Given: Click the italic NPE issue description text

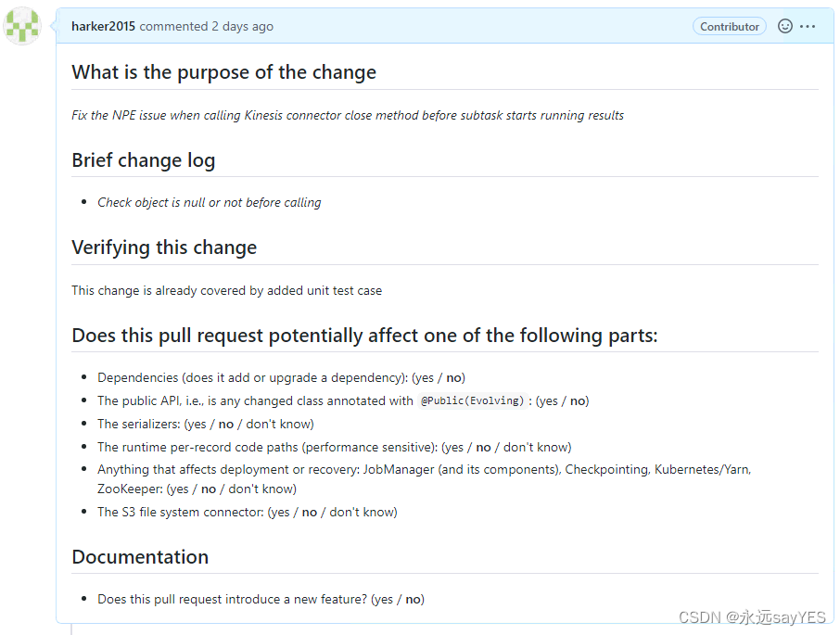Looking at the screenshot, I should click(348, 115).
